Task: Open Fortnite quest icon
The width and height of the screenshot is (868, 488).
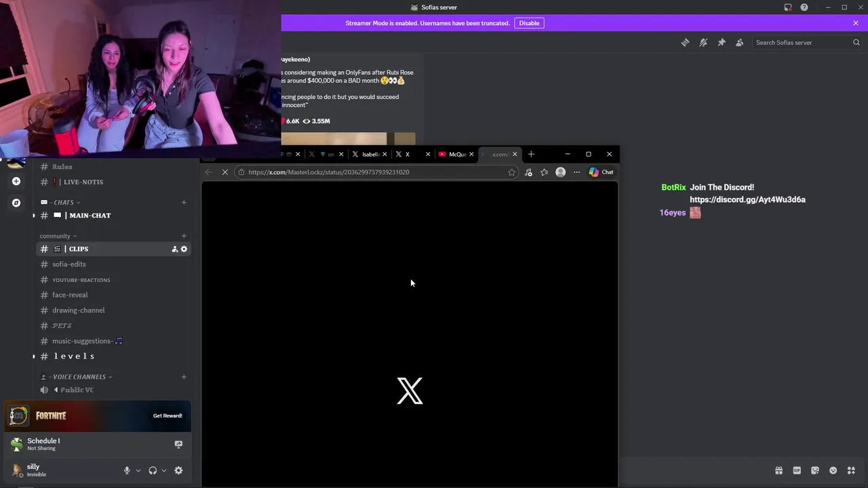Action: click(18, 415)
